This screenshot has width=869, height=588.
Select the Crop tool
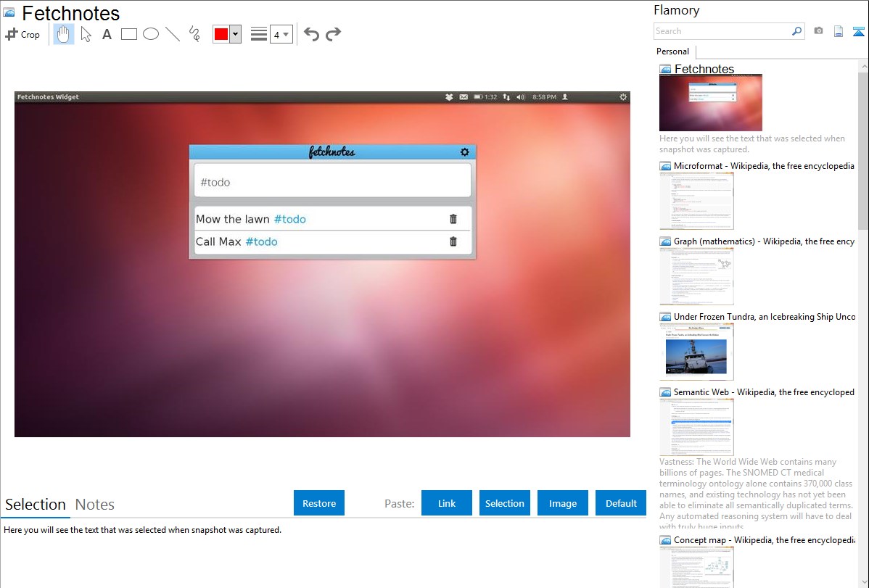point(22,34)
